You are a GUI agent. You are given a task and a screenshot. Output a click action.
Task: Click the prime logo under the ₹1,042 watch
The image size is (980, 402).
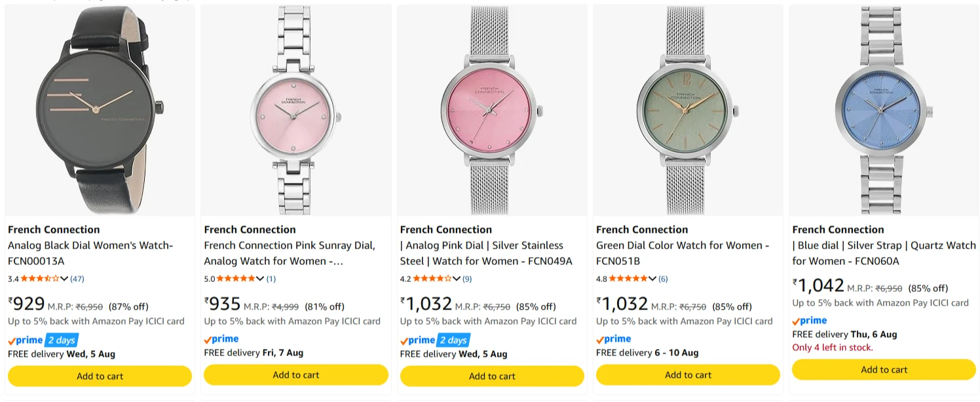click(x=810, y=321)
